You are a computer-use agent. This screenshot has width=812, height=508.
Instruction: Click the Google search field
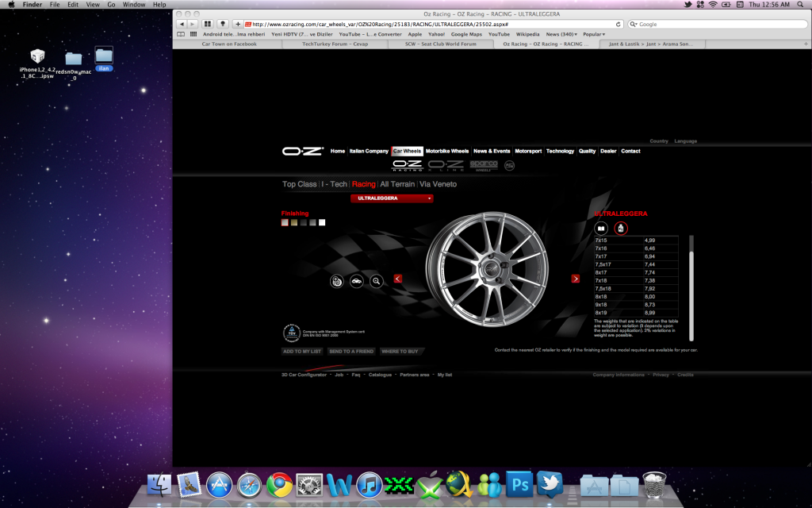click(717, 25)
